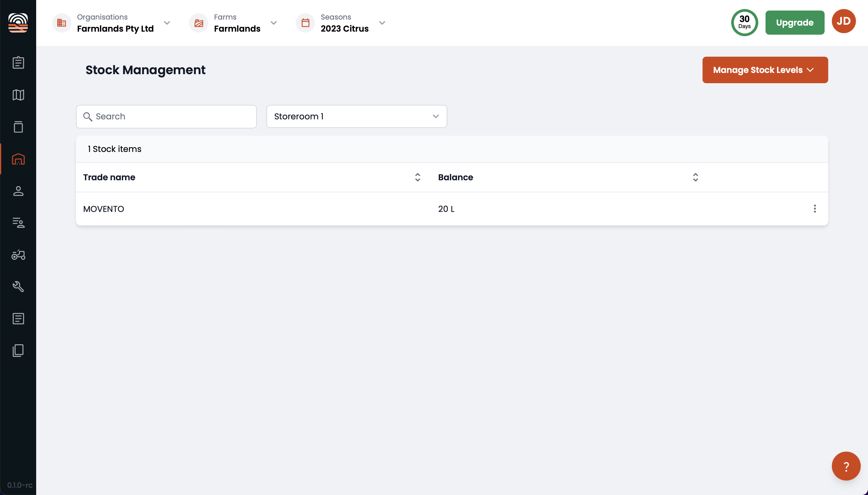Select the stock storeroom sidebar icon
The height and width of the screenshot is (495, 868).
click(x=18, y=159)
